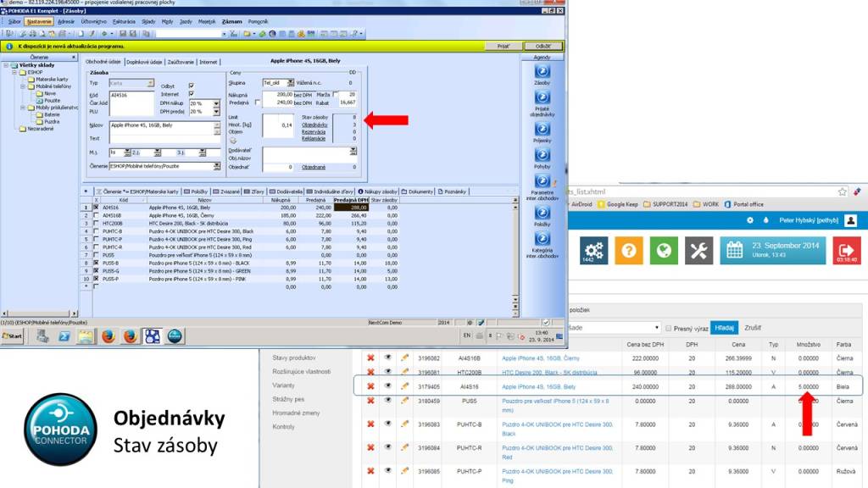This screenshot has width=868, height=488.
Task: Click the POHODA app icon in the taskbar
Action: click(153, 335)
